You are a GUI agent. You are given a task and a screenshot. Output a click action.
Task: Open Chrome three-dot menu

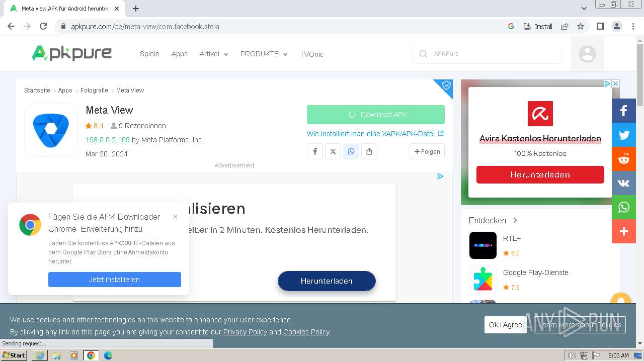pyautogui.click(x=633, y=26)
